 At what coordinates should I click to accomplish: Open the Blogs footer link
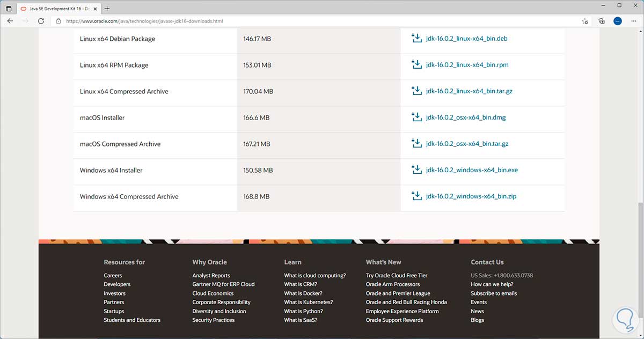[477, 320]
